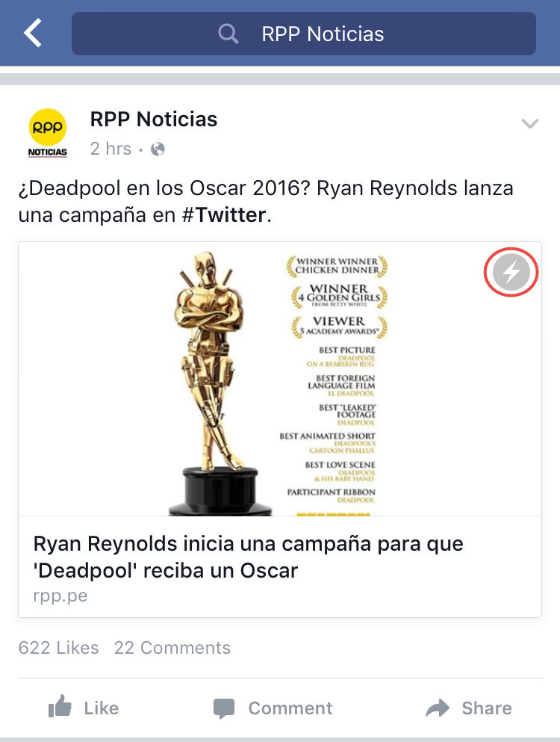
Task: Open the Deadpool Oscar statue image
Action: click(x=280, y=379)
